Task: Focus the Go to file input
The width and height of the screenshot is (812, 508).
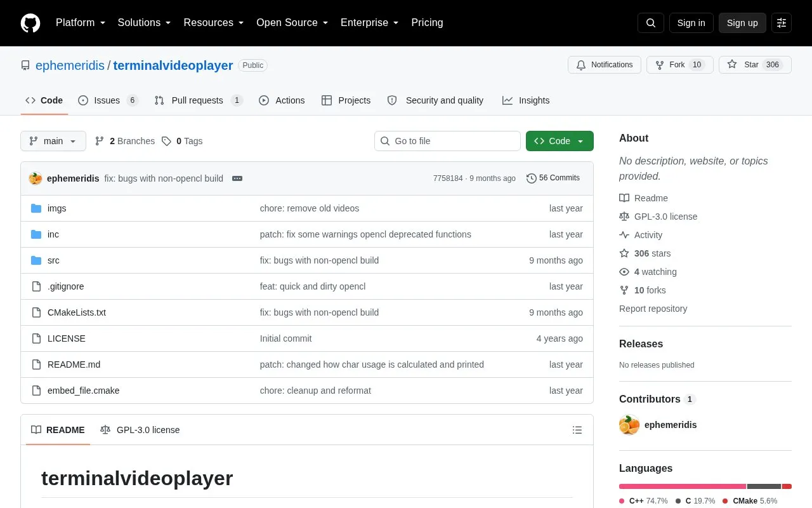Action: (447, 141)
